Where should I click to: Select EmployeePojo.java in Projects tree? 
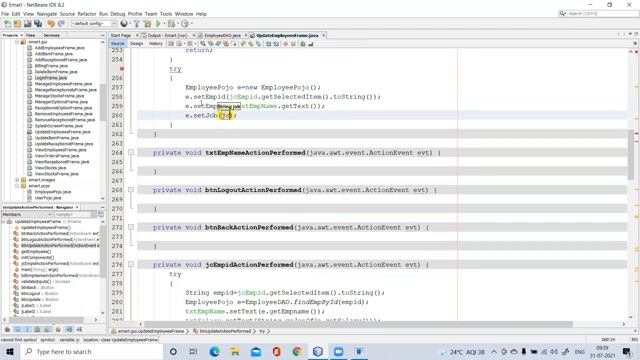pyautogui.click(x=53, y=192)
